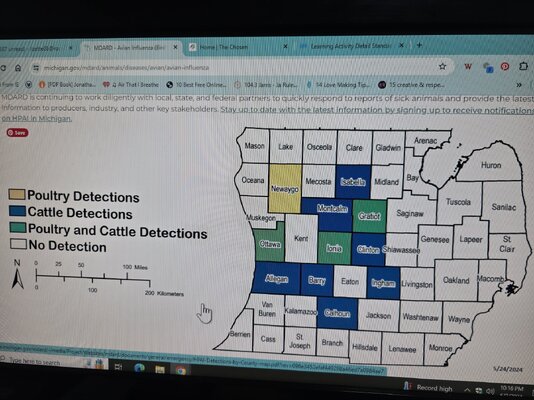534x400 pixels.
Task: Launch Microsoft Edge from the taskbar
Action: click(x=140, y=368)
